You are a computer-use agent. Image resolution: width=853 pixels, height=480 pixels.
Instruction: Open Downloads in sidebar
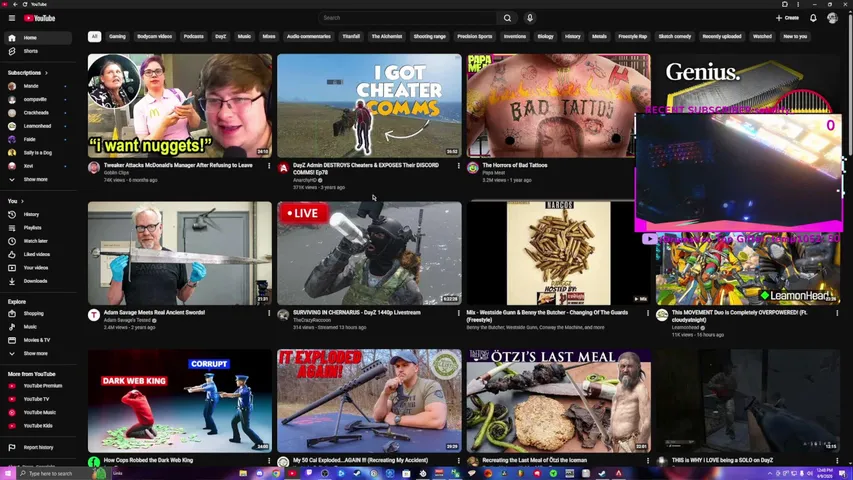coord(38,281)
